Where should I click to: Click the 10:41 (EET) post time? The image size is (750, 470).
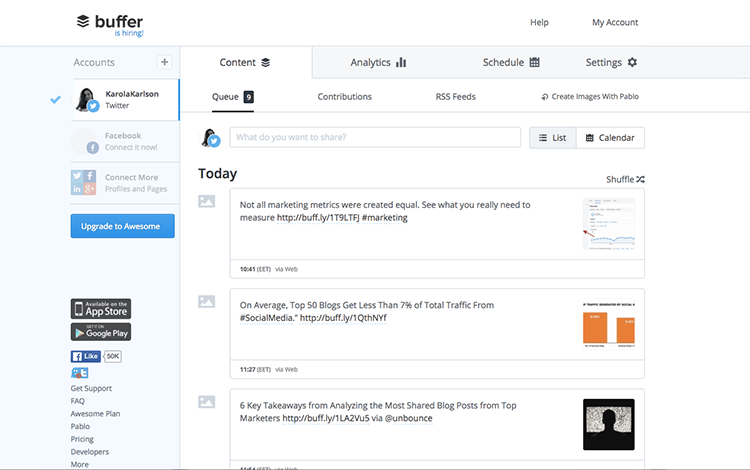click(x=255, y=269)
